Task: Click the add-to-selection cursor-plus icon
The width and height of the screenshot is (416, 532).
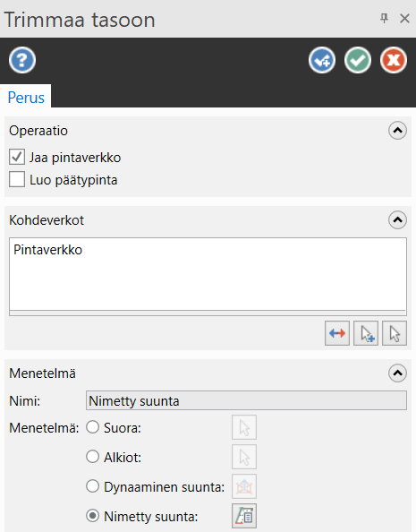Action: (x=366, y=333)
